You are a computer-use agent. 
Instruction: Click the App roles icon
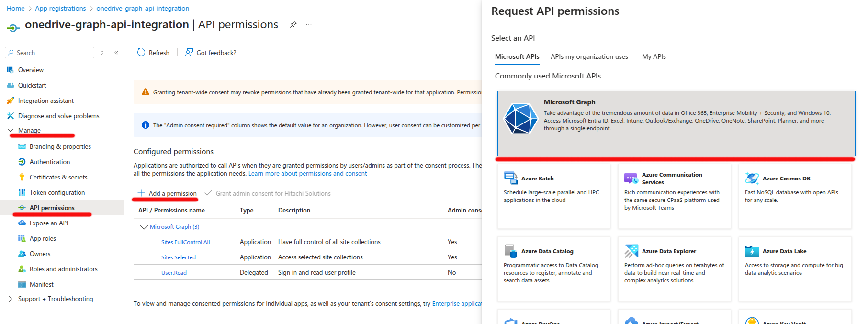(22, 238)
